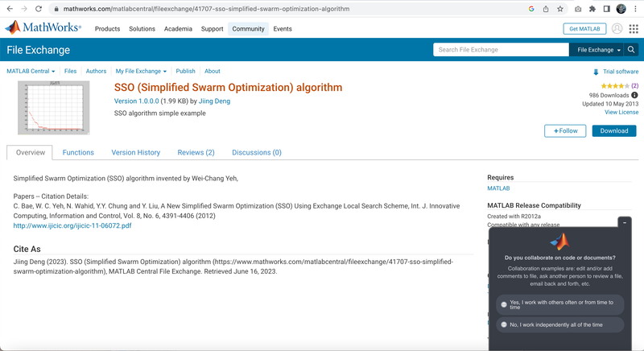Click the Get MATLAB button
The width and height of the screenshot is (644, 351).
584,29
